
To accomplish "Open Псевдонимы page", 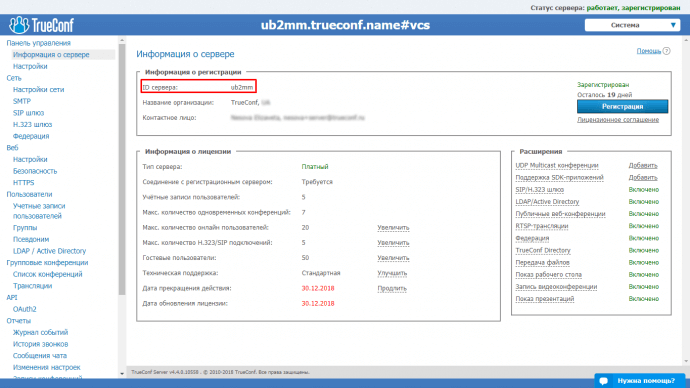I will (x=31, y=239).
